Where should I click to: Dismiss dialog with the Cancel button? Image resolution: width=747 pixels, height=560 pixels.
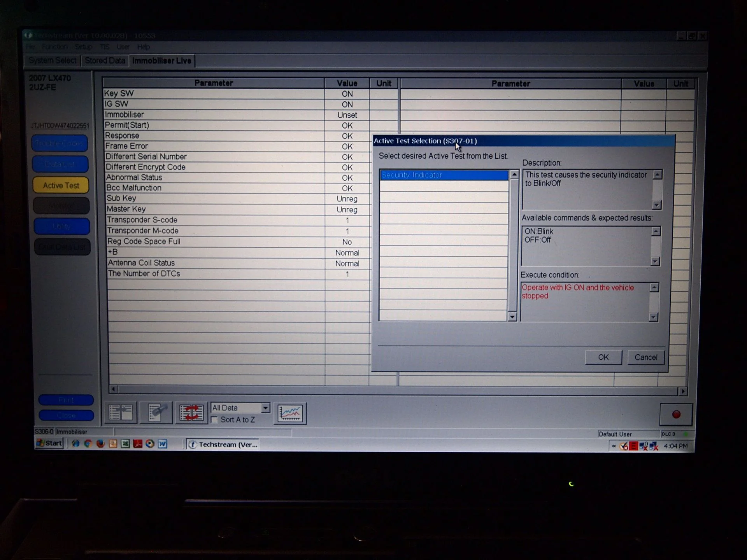[x=646, y=357]
